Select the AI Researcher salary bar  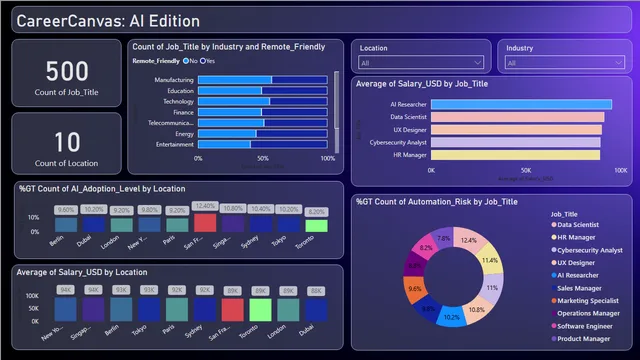(521, 104)
